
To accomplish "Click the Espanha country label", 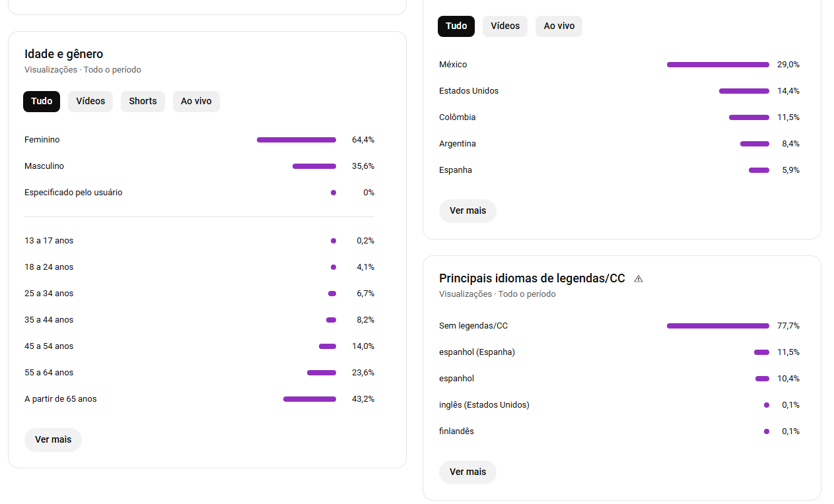I will 456,170.
